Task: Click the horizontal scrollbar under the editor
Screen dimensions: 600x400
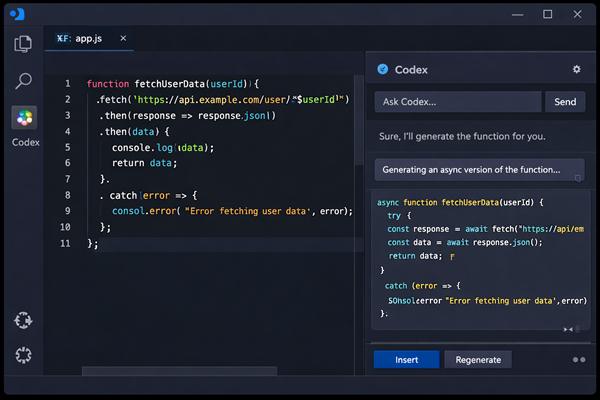Action: click(179, 371)
